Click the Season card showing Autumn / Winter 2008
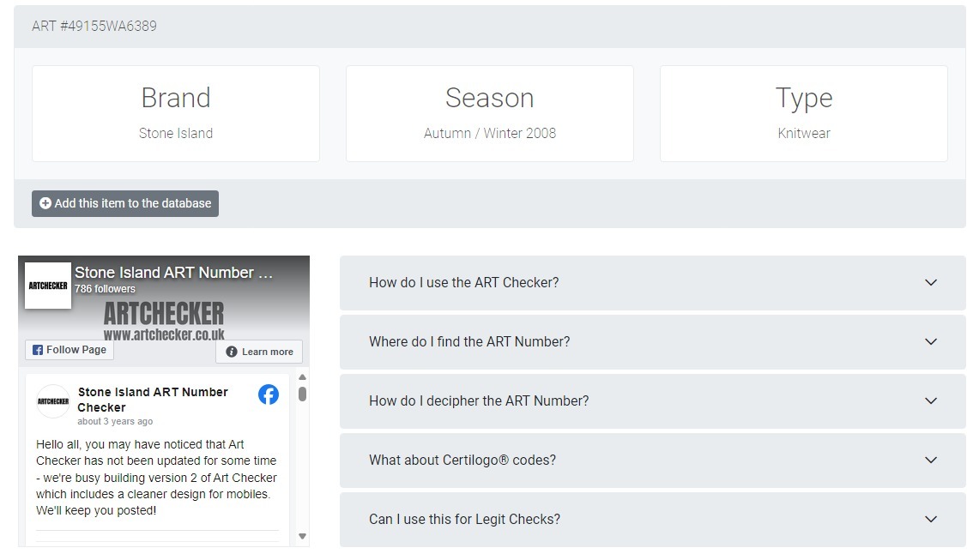 [x=490, y=114]
